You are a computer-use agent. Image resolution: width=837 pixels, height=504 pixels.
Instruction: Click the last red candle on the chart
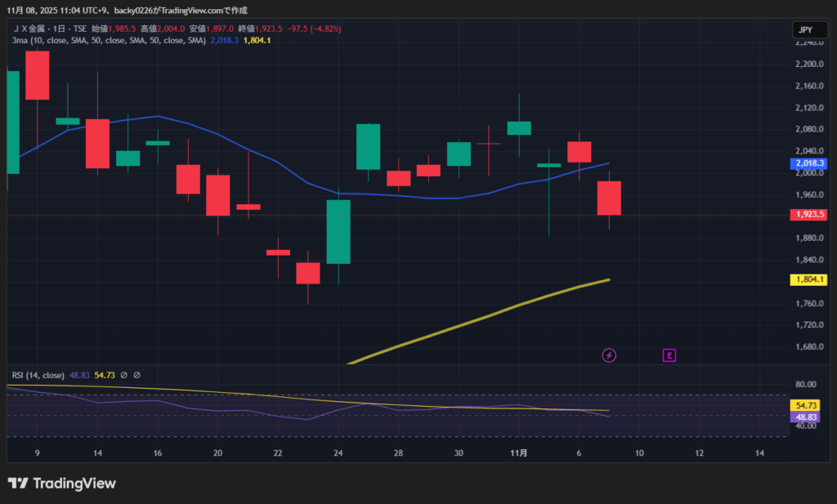[x=609, y=198]
